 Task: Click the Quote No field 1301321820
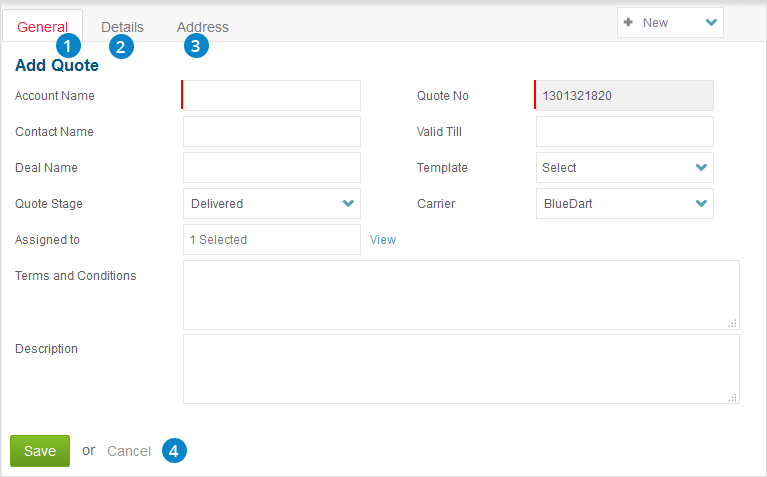tap(624, 95)
